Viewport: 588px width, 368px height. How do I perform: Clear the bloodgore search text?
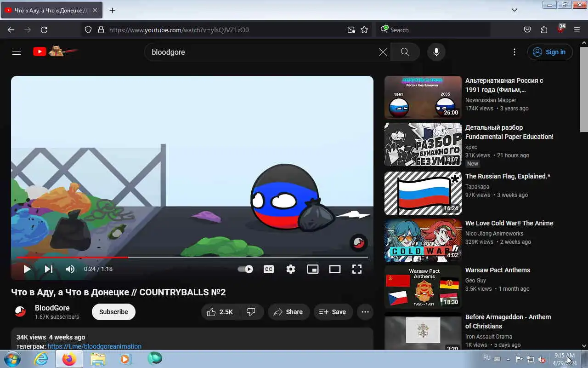click(383, 52)
